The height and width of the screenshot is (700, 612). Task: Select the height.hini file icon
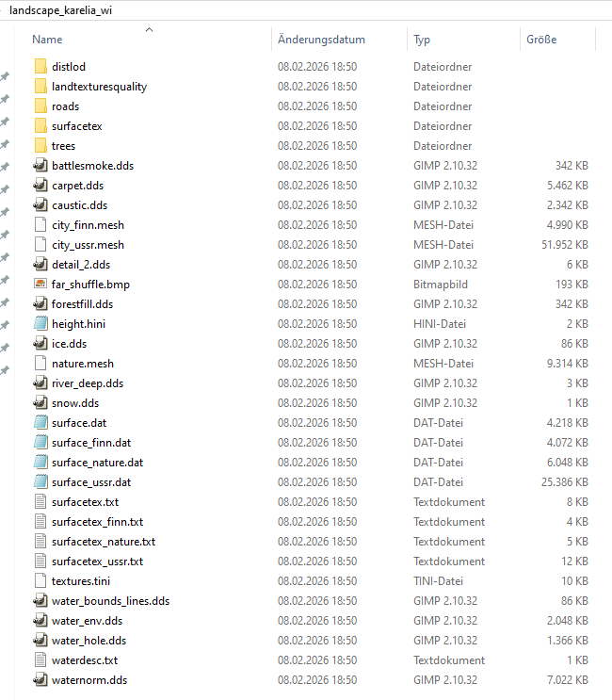coord(40,324)
